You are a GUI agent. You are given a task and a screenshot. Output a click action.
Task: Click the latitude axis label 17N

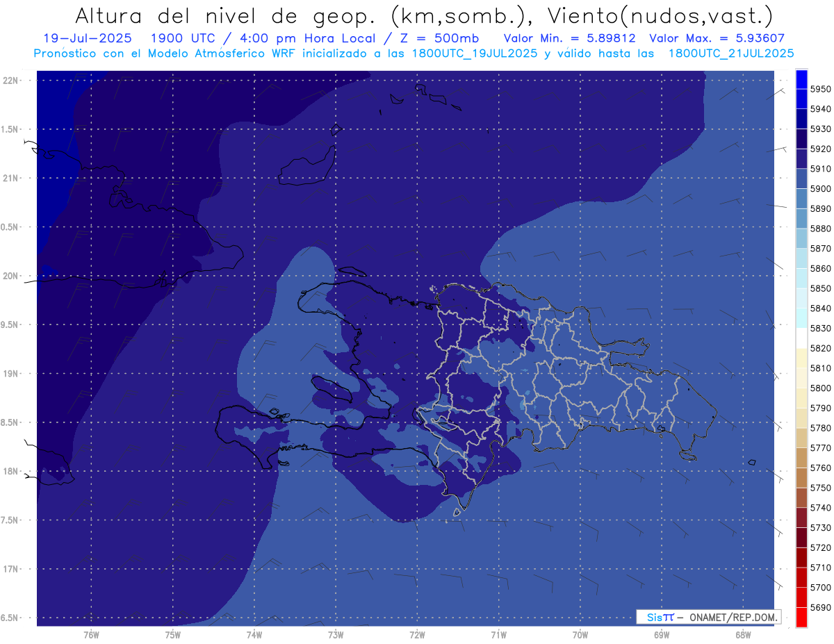pos(10,569)
